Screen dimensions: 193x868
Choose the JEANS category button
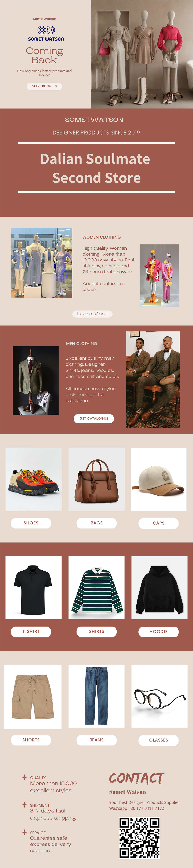tap(96, 740)
